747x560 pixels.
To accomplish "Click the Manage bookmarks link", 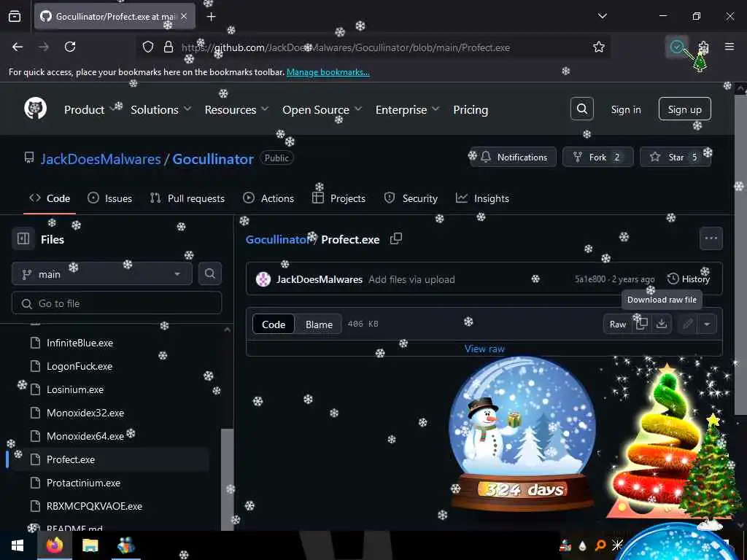I will [328, 72].
